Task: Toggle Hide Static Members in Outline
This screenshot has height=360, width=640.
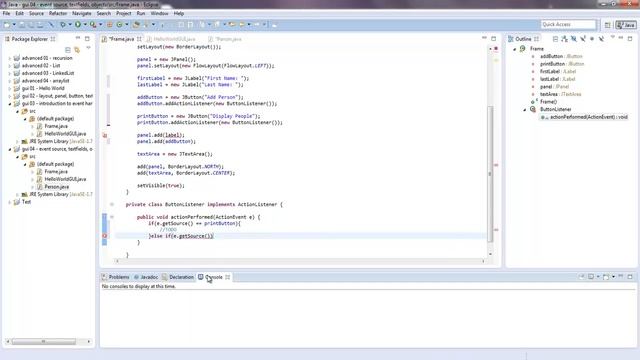Action: pos(583,39)
